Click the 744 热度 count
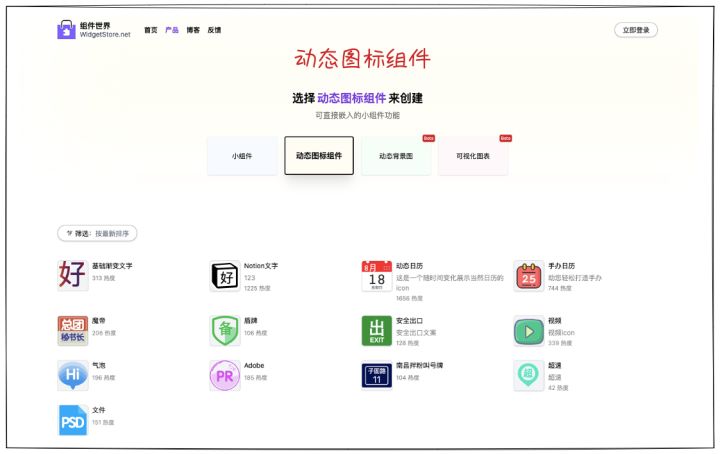Image resolution: width=720 pixels, height=454 pixels. pyautogui.click(x=560, y=288)
